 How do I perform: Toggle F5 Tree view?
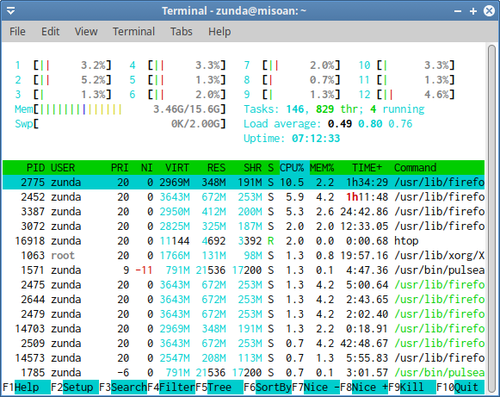[219, 387]
